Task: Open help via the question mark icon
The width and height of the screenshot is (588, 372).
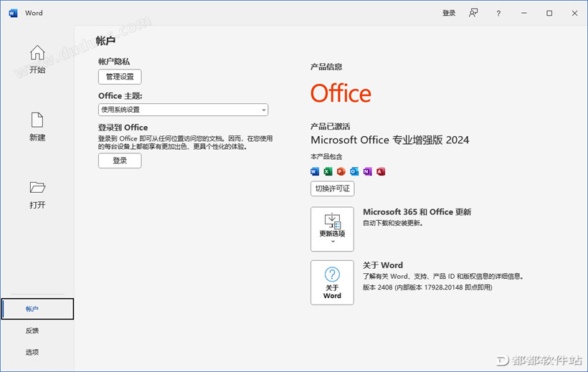Action: click(x=498, y=14)
